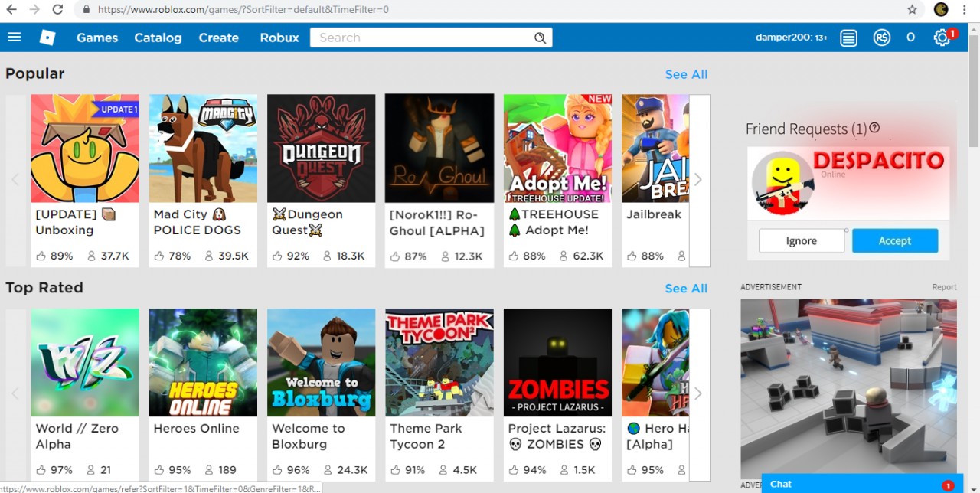The image size is (980, 493).
Task: Open the Catalog menu
Action: [158, 38]
